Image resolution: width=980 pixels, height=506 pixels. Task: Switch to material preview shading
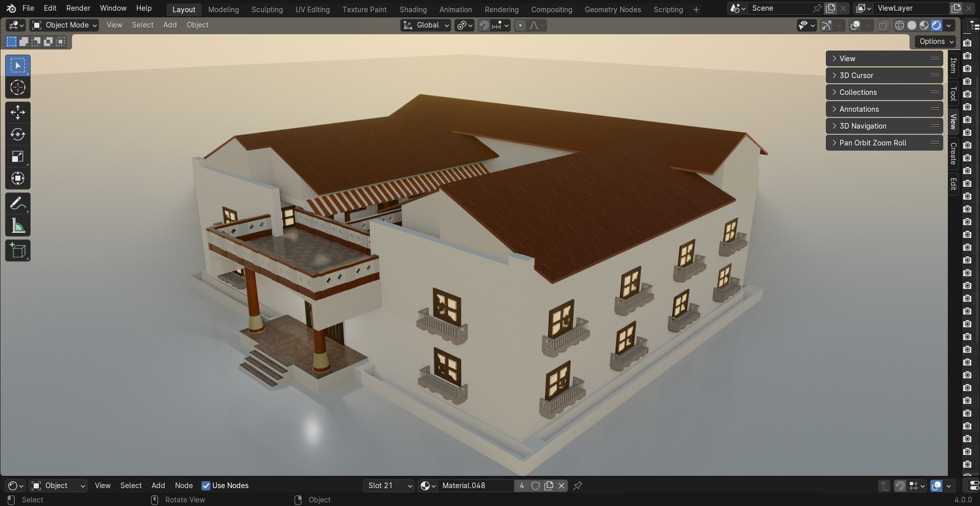(924, 25)
